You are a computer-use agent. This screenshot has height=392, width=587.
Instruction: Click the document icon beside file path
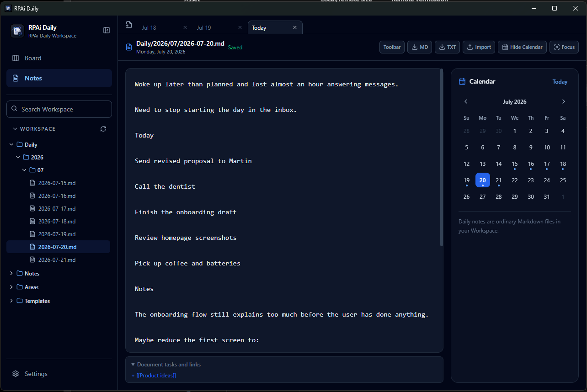click(x=129, y=47)
